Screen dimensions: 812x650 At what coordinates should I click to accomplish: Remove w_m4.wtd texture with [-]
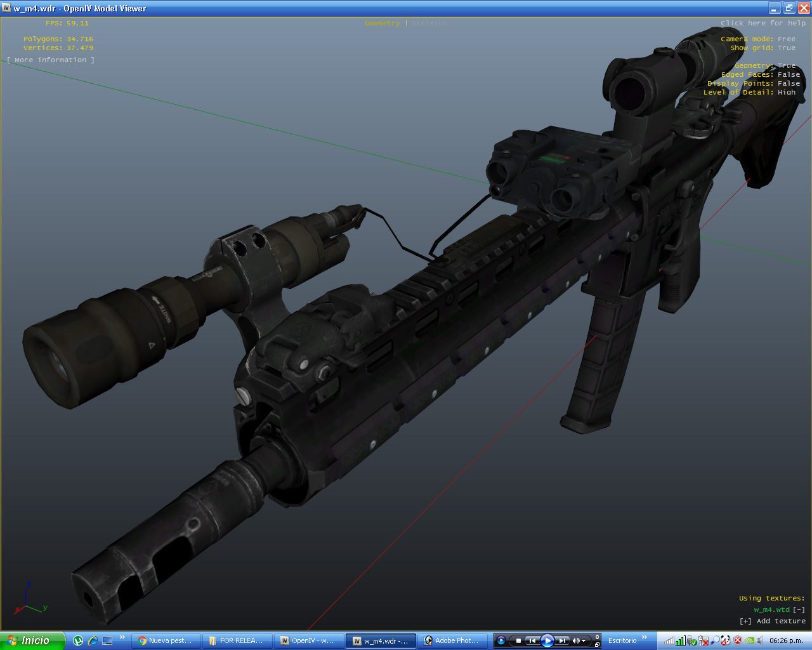[x=799, y=609]
